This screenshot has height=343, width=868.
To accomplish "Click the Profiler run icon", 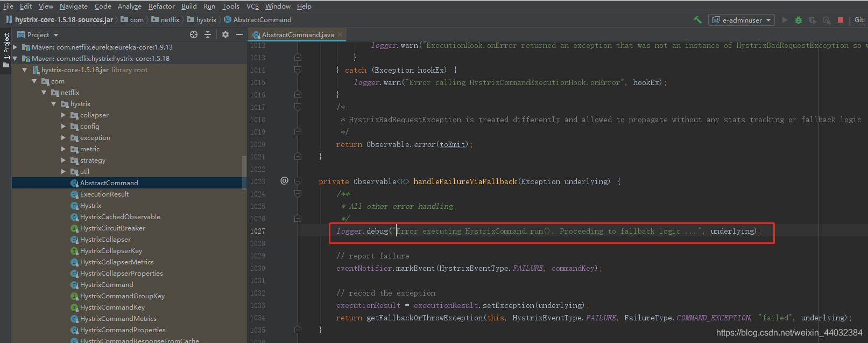I will 827,20.
